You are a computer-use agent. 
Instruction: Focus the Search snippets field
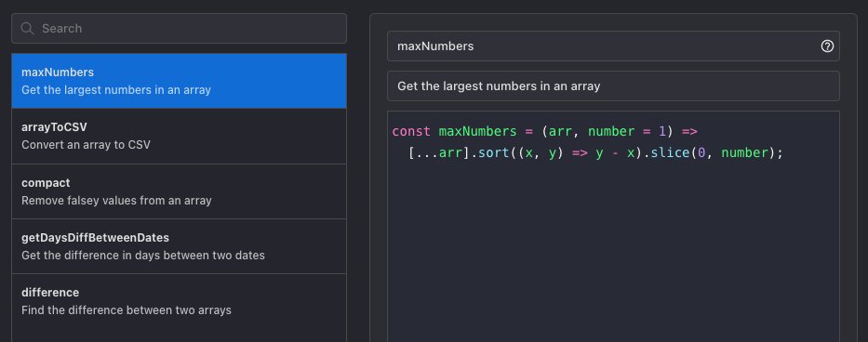179,28
